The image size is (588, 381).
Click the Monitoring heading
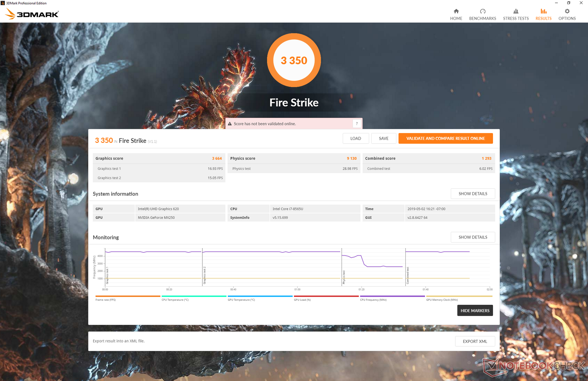tap(106, 237)
